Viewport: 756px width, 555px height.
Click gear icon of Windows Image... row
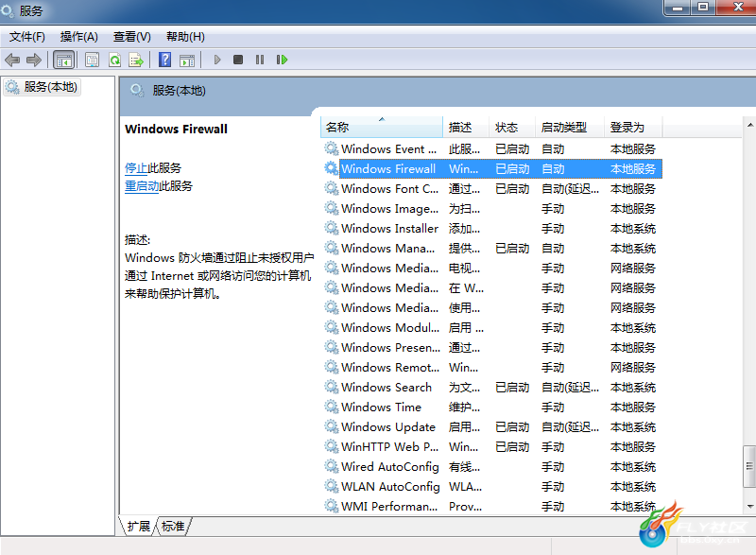(x=332, y=208)
